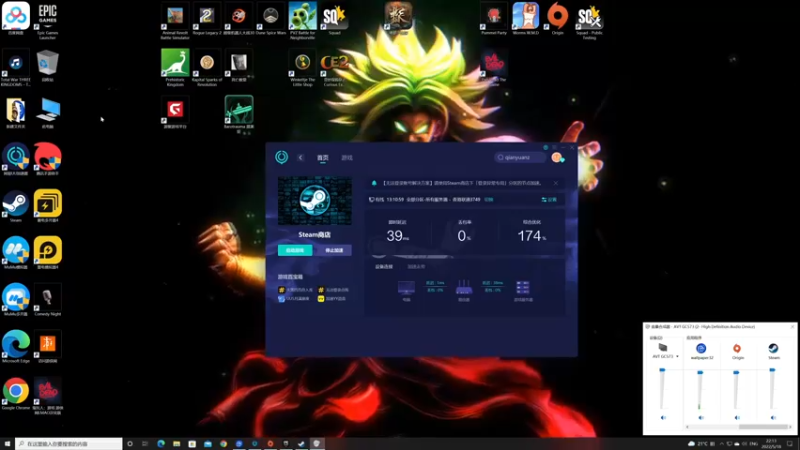The width and height of the screenshot is (800, 450).
Task: Open the Prehistoric Kingdom shortcut
Action: coord(175,67)
